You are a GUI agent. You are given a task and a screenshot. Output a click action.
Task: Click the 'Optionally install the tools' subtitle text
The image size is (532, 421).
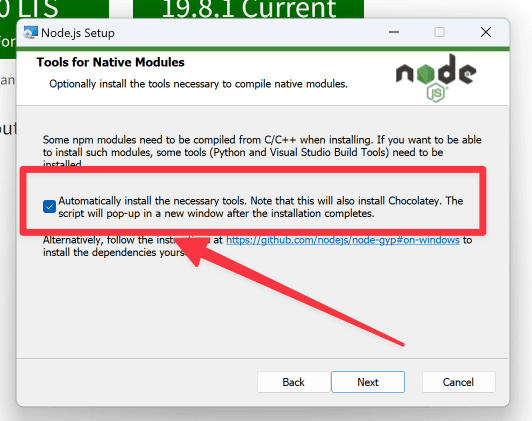click(x=198, y=84)
